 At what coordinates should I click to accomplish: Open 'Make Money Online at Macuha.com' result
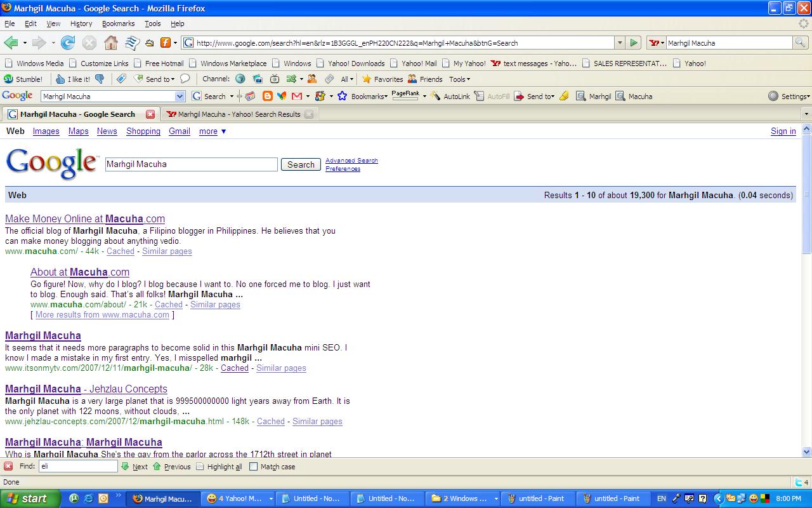[x=85, y=218]
